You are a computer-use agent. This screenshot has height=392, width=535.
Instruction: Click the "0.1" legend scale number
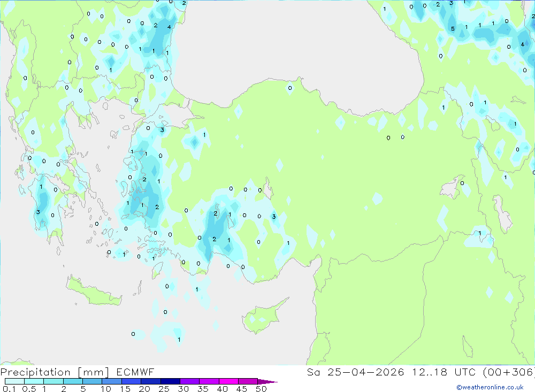pos(9,389)
